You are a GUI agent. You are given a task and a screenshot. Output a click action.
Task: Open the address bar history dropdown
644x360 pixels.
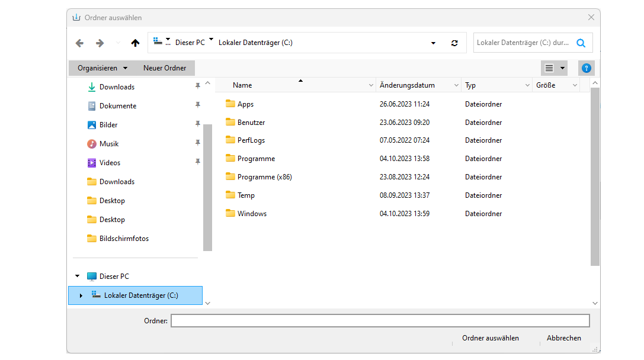[x=433, y=43]
